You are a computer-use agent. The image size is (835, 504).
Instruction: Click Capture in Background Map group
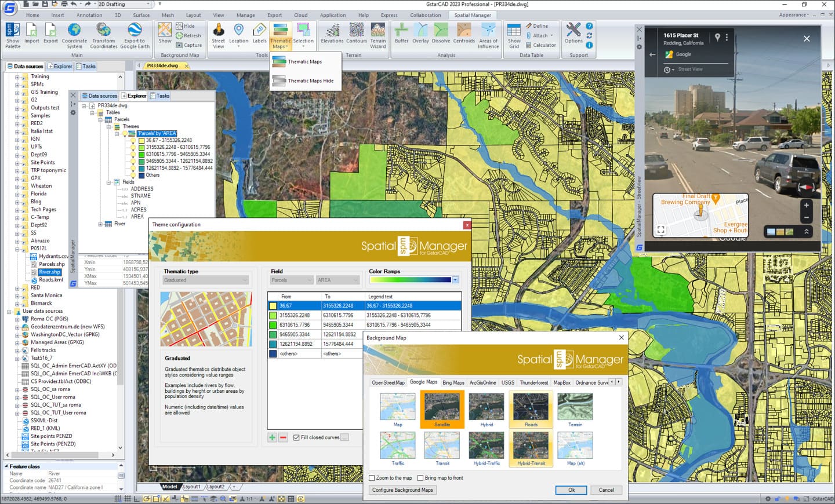(x=189, y=45)
